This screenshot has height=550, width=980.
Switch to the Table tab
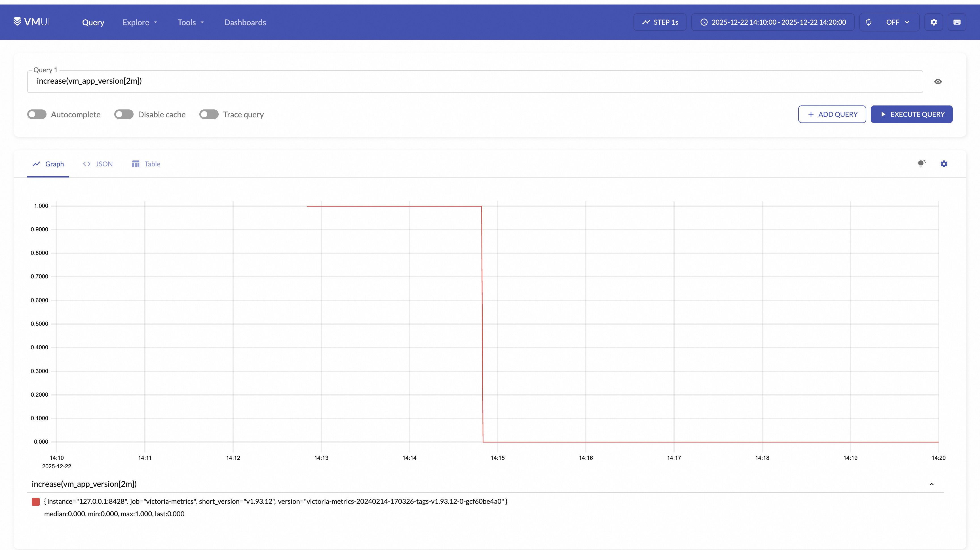click(x=146, y=164)
